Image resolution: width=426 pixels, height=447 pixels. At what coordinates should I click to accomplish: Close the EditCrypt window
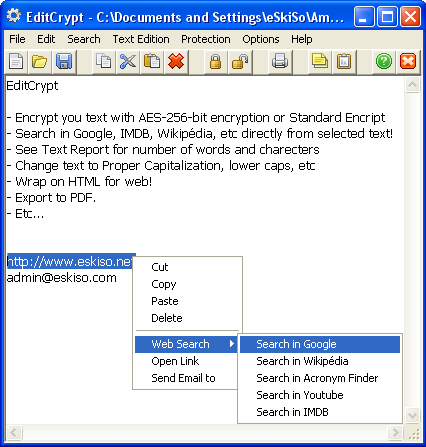pyautogui.click(x=410, y=16)
